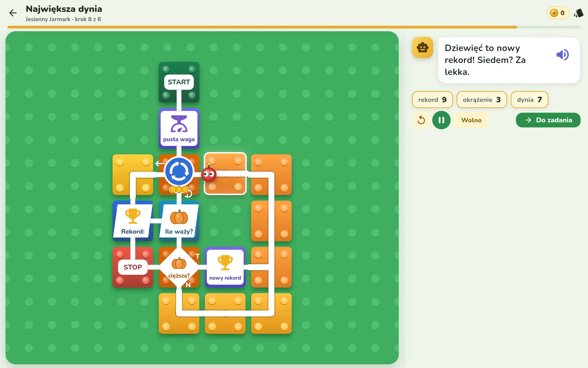Play the hint audio speaker icon
This screenshot has height=368, width=588.
pyautogui.click(x=562, y=55)
